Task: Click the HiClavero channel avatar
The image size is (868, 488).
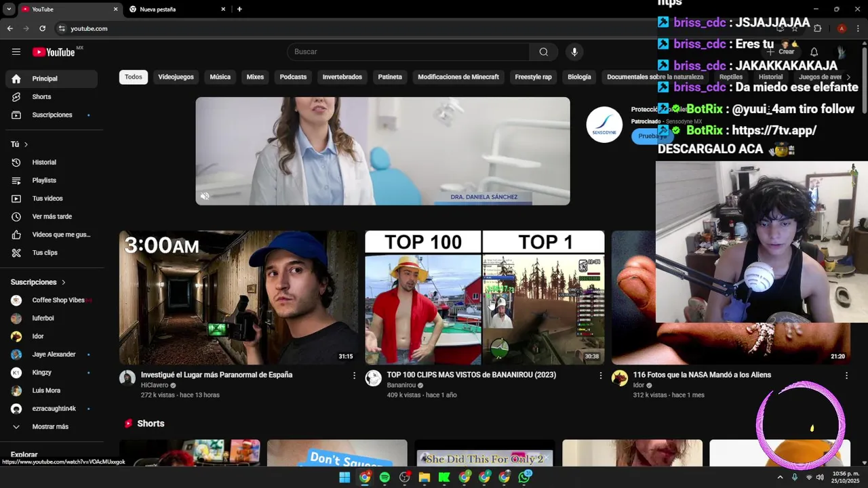Action: point(127,378)
